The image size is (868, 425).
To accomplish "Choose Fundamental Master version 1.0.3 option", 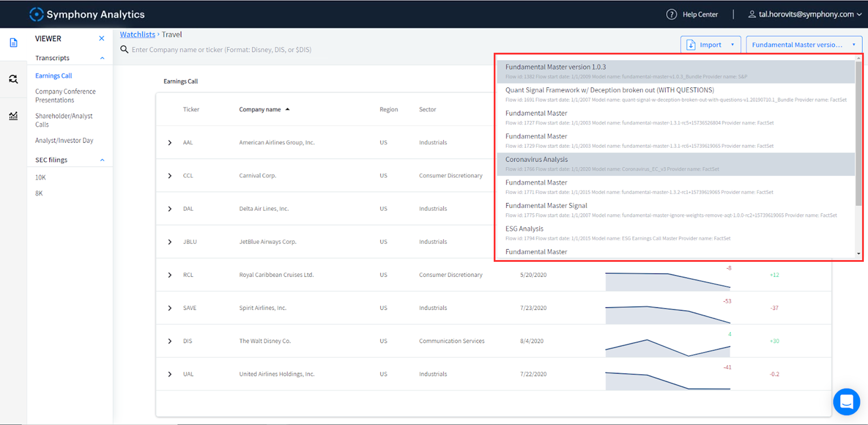I will click(x=676, y=72).
